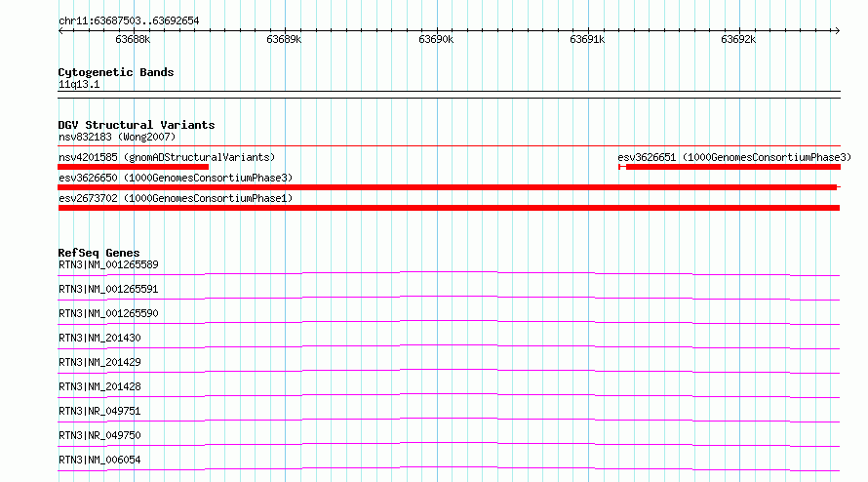Click the right arrow of the coordinate ruler
This screenshot has width=868, height=482.
coord(837,31)
